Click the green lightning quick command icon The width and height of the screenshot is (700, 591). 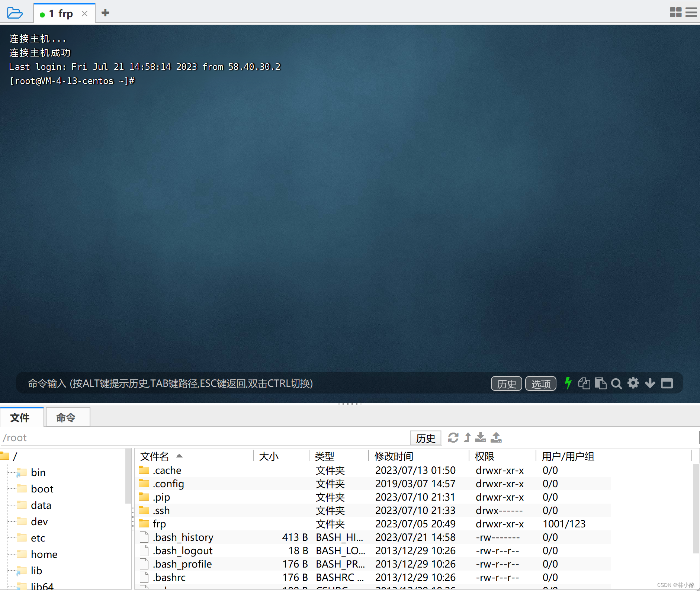click(x=568, y=383)
